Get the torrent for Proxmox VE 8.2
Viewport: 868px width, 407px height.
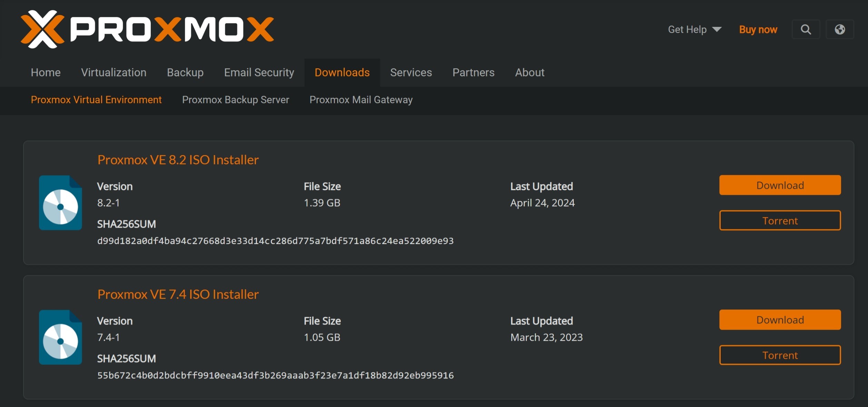pos(780,221)
